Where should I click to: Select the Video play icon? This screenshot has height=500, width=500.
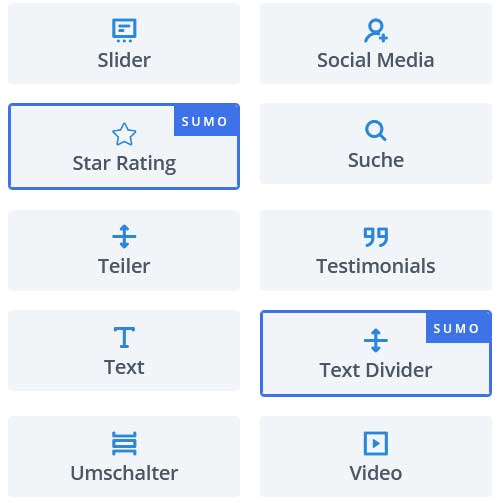pyautogui.click(x=376, y=443)
